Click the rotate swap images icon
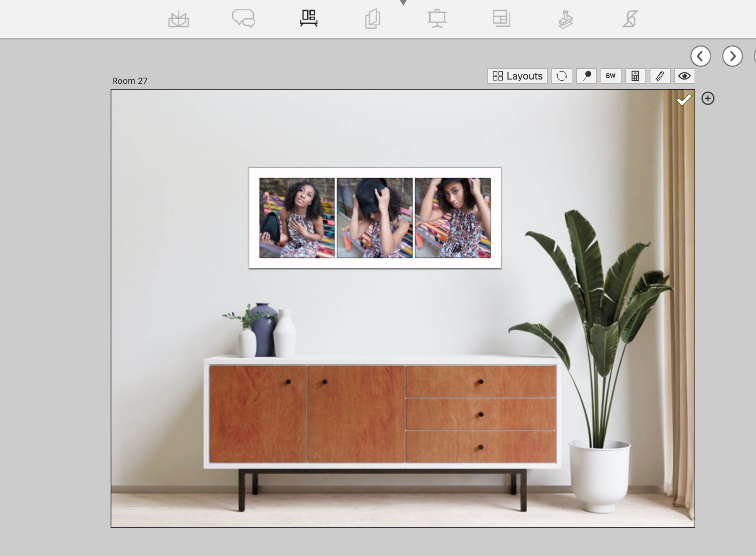This screenshot has width=756, height=556. pos(562,76)
